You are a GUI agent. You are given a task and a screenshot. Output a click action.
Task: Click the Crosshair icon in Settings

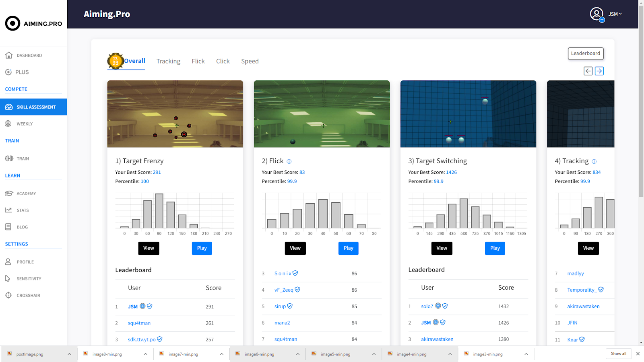click(8, 295)
